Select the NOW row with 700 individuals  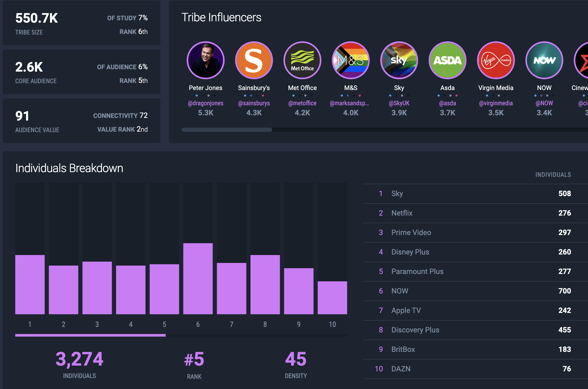[x=475, y=291]
